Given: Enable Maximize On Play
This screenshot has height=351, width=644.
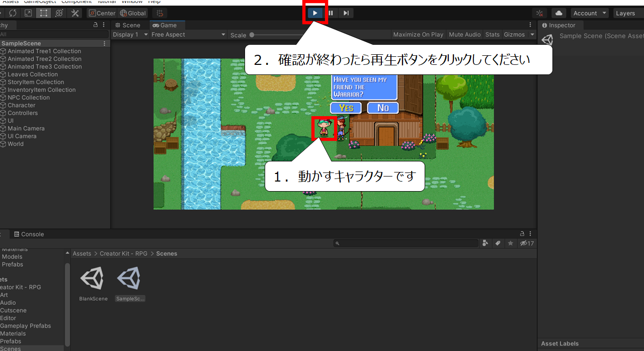Looking at the screenshot, I should click(x=418, y=35).
